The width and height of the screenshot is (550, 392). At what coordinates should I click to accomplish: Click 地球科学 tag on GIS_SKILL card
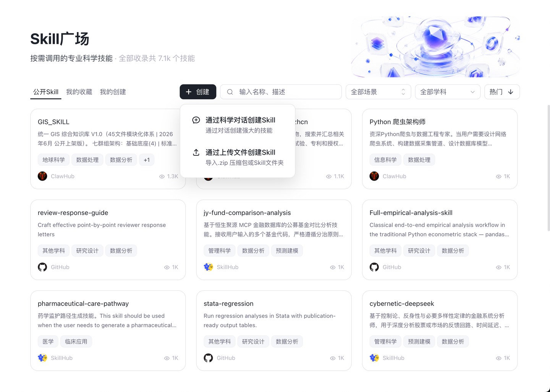point(53,160)
